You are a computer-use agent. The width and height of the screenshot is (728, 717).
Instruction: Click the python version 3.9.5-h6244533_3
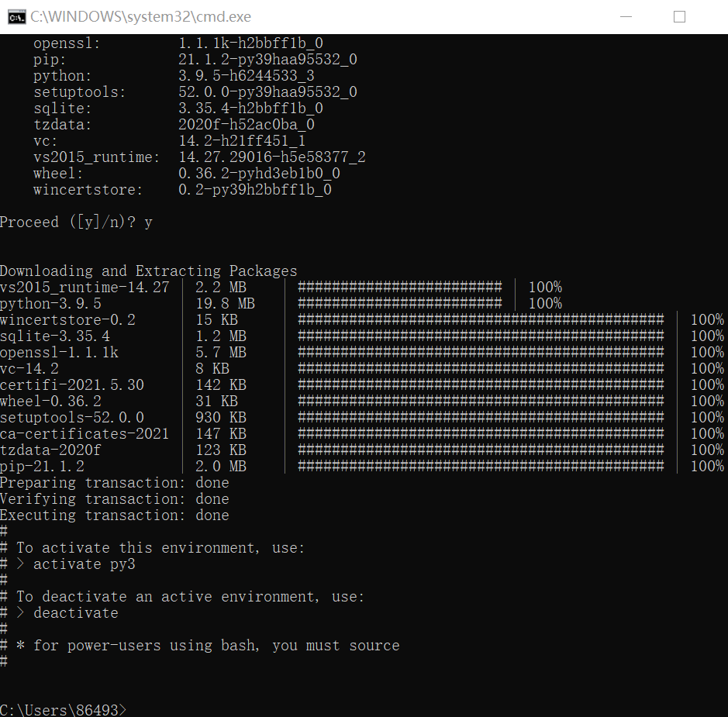coord(247,76)
